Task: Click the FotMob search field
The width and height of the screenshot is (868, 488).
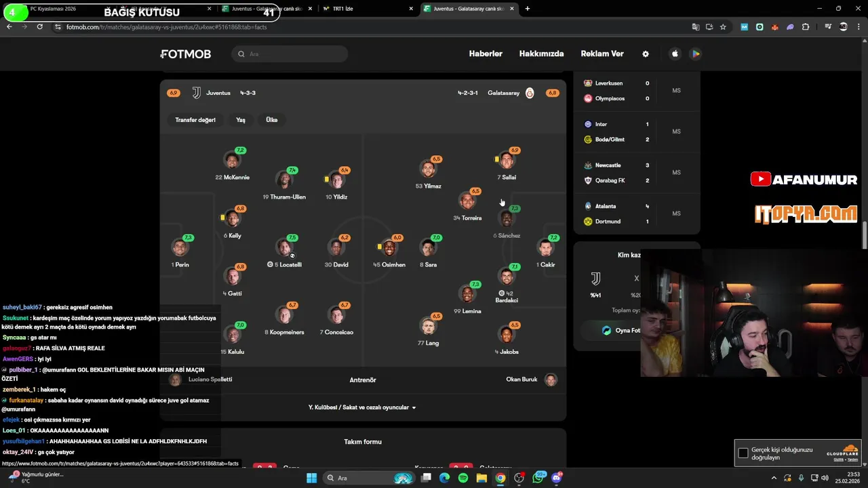Action: (290, 54)
